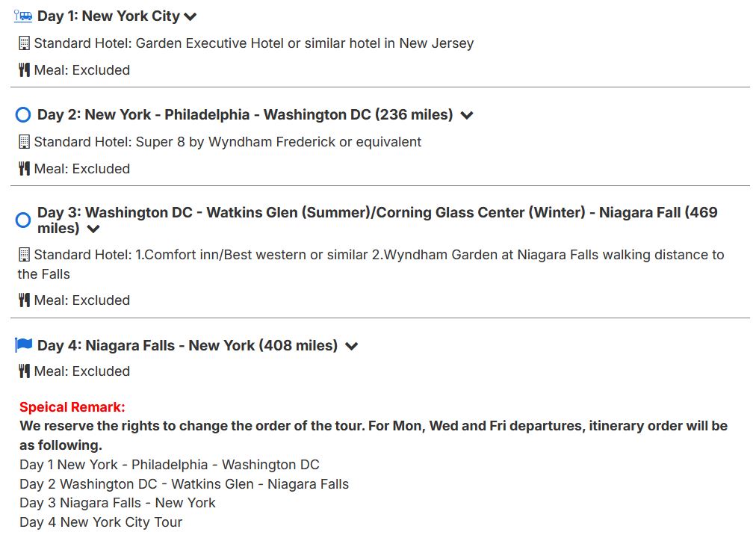
Task: Click the blue flag icon beside Day 4
Action: [24, 345]
